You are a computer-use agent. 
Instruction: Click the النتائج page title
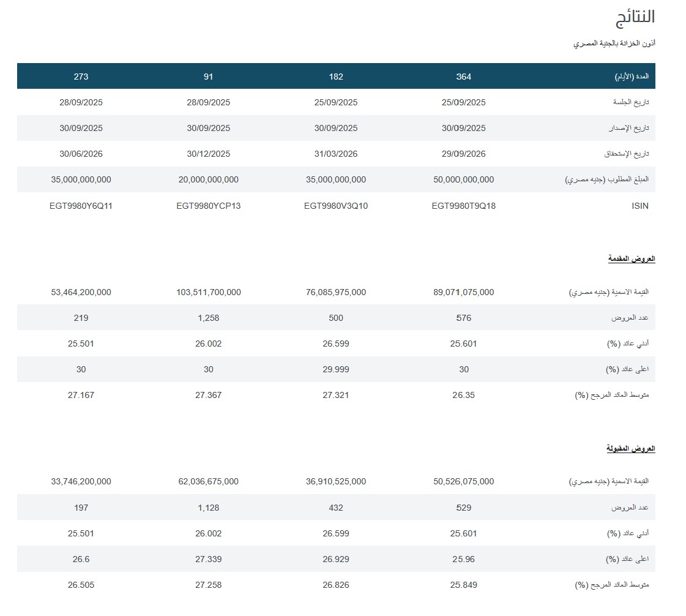(x=635, y=18)
